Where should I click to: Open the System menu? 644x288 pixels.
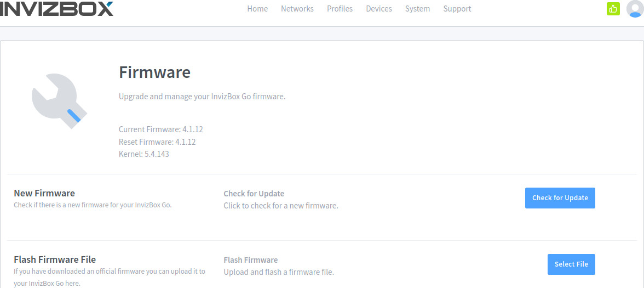[x=417, y=9]
